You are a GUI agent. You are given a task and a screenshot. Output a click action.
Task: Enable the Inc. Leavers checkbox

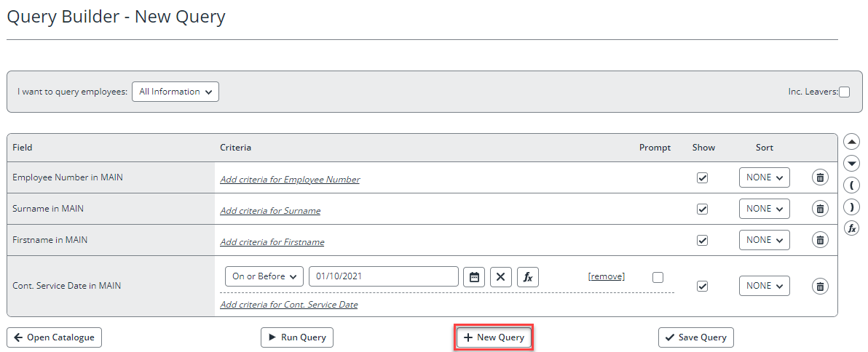pyautogui.click(x=844, y=92)
